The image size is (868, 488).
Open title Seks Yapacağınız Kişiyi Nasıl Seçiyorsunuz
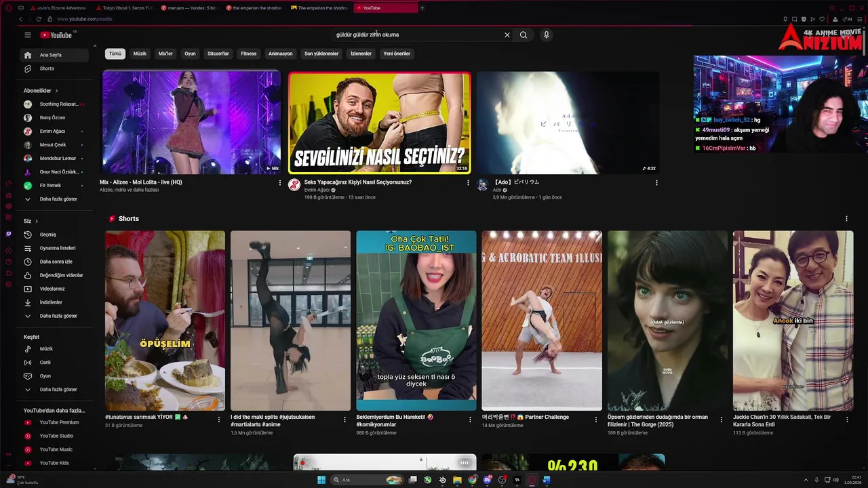(x=358, y=182)
